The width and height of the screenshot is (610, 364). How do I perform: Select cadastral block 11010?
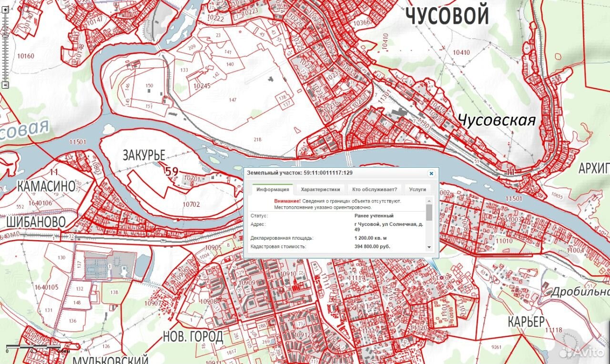coord(504,241)
